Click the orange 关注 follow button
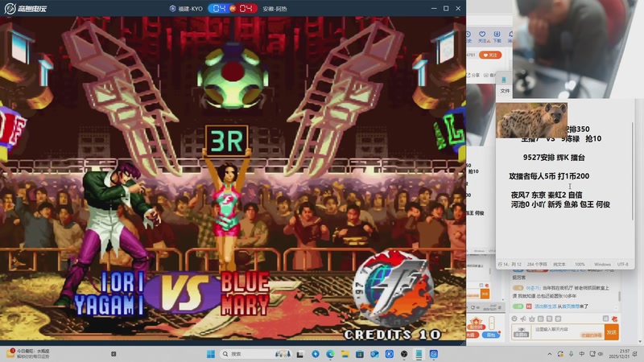This screenshot has width=644, height=362. coord(490,55)
